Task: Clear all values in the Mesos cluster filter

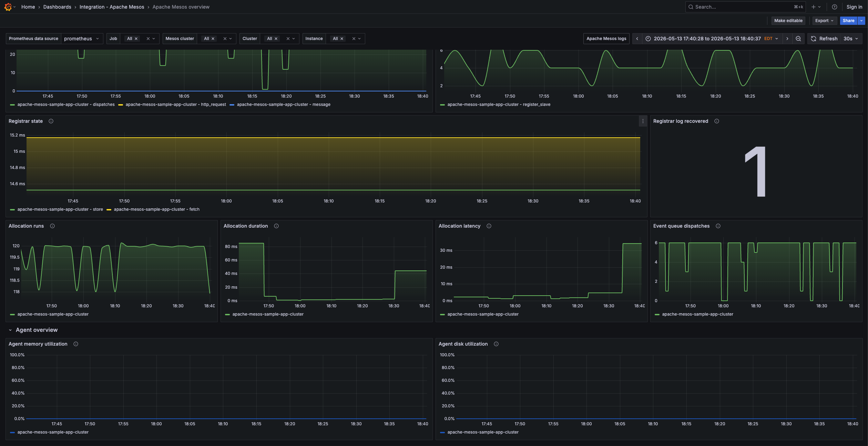Action: point(225,39)
